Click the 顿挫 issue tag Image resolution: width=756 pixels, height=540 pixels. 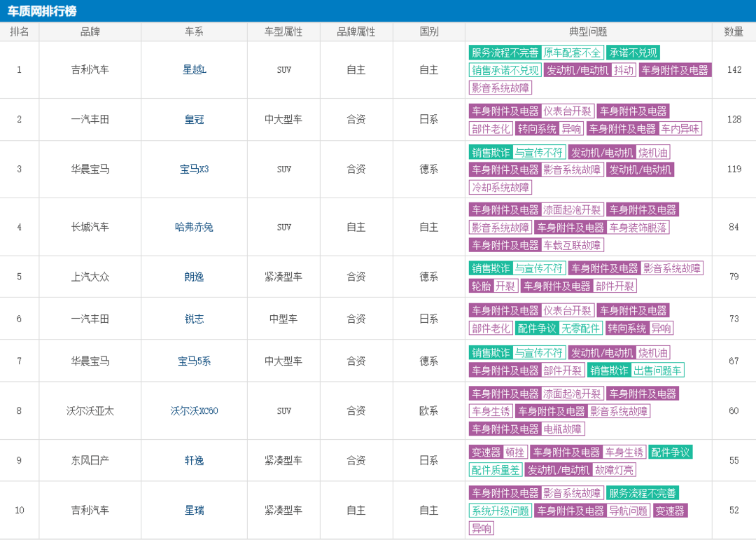pos(515,452)
